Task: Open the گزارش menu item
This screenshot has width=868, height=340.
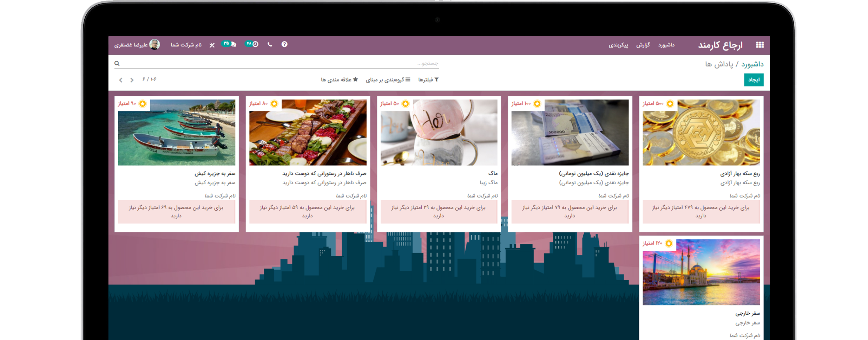Action: point(643,45)
